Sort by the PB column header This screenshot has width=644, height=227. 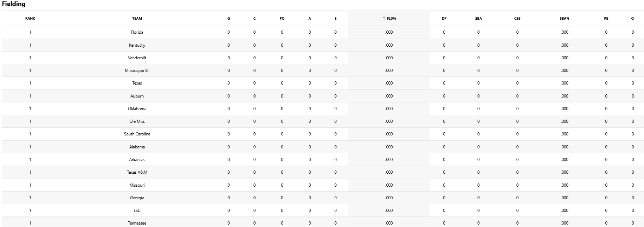point(606,18)
